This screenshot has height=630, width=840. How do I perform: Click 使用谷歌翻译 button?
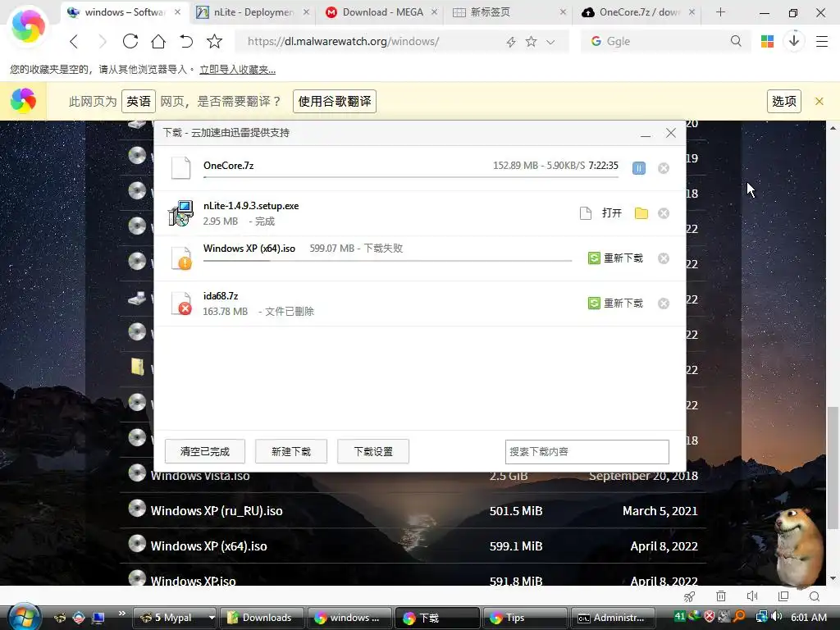(x=335, y=101)
